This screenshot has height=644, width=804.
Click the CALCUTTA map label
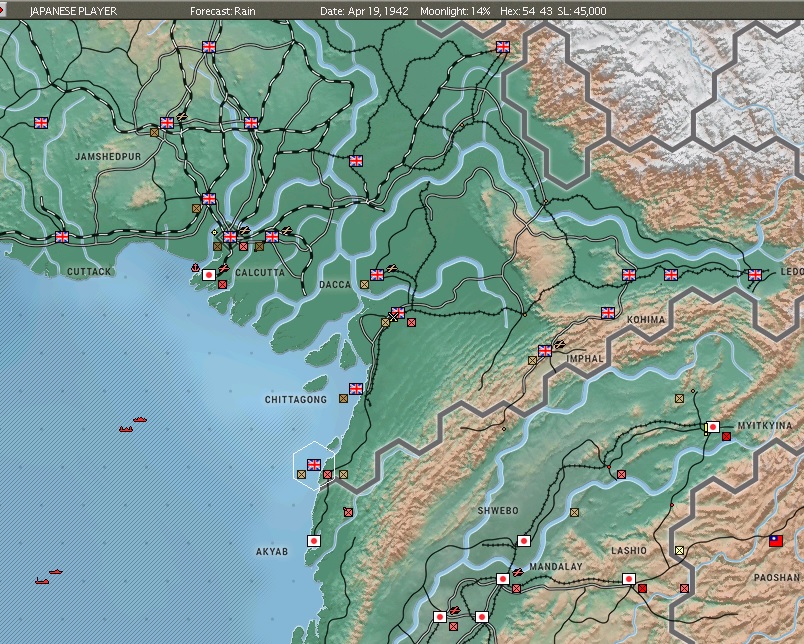259,272
